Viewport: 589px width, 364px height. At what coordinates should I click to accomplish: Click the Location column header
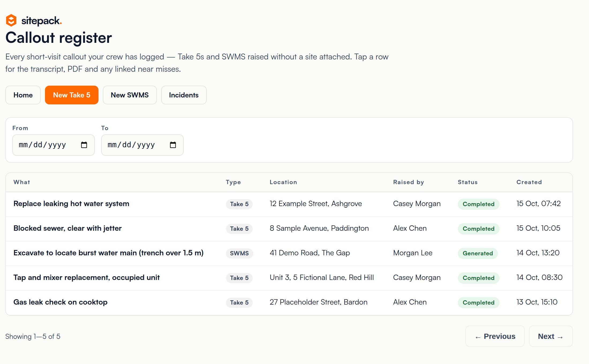click(283, 182)
